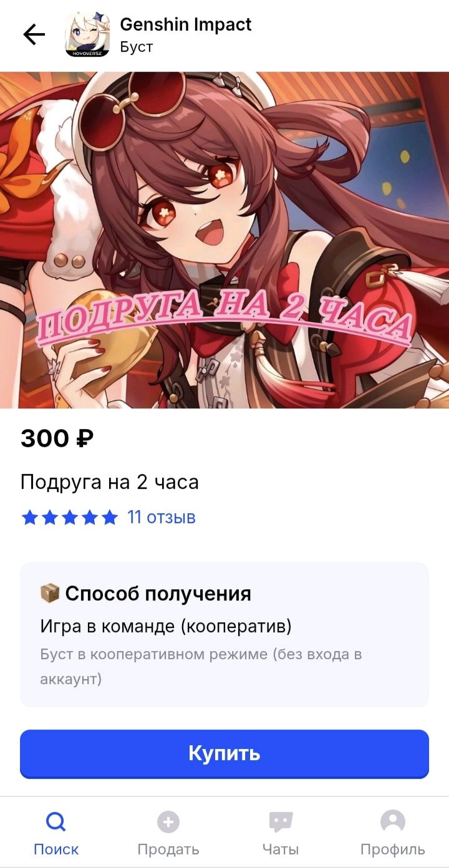449x868 pixels.
Task: Open the Genshin Impact title header
Action: pos(186,25)
